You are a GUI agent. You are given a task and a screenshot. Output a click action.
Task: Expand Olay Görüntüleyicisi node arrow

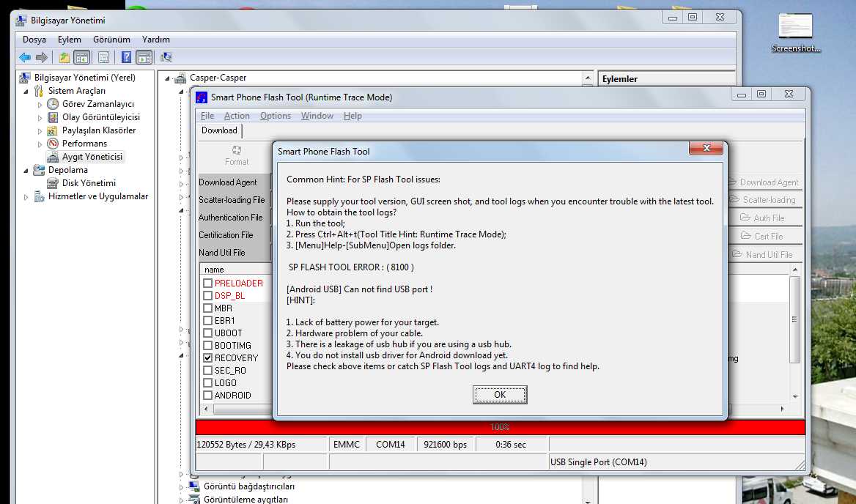pos(40,117)
